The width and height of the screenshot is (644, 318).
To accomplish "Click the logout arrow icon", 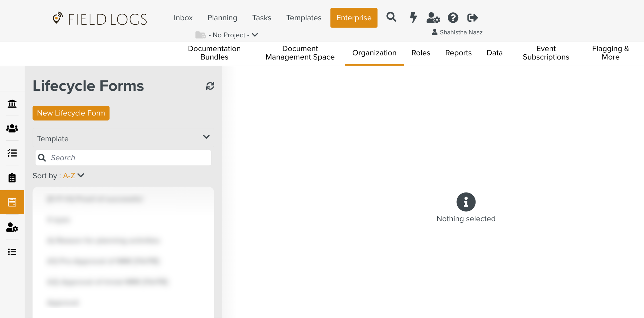I will (x=472, y=18).
